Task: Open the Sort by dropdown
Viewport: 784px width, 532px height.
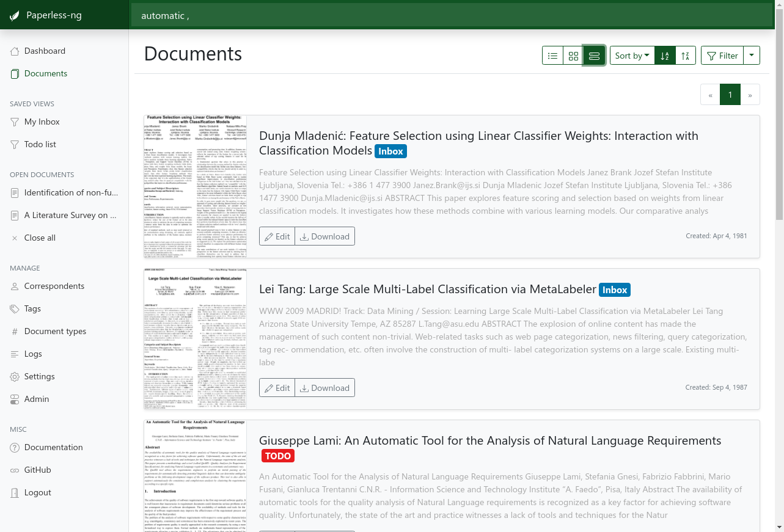Action: (632, 56)
